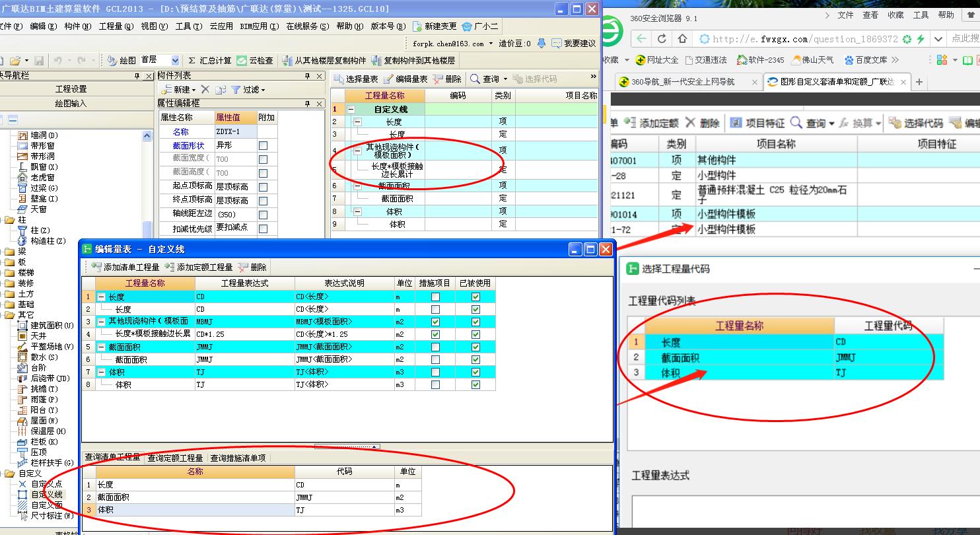This screenshot has width=980, height=535.
Task: Click the 绘图输入 button
Action: 71,104
